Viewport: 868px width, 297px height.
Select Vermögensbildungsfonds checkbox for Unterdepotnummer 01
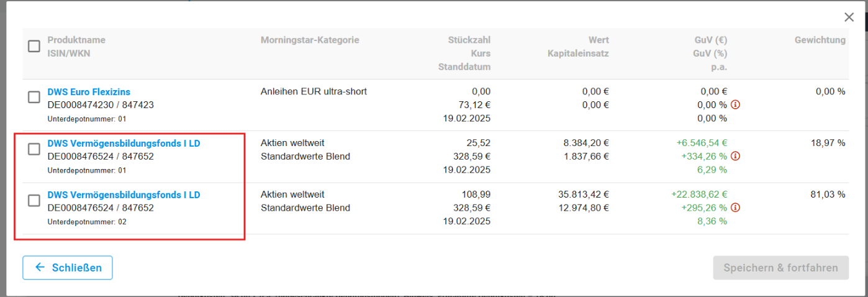tap(34, 149)
